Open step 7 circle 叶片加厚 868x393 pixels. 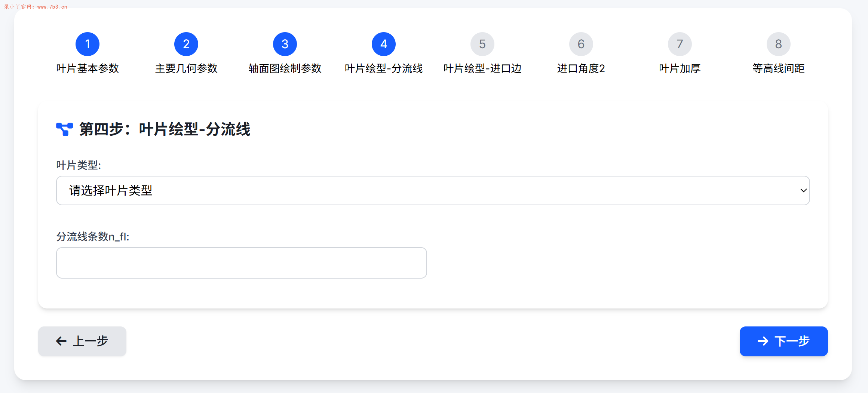[x=680, y=44]
